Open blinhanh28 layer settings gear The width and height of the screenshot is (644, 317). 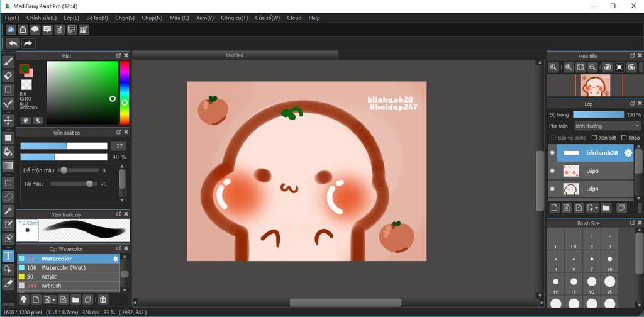pyautogui.click(x=628, y=153)
